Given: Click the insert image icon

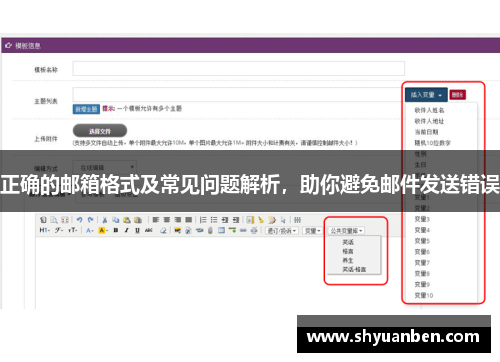Looking at the screenshot, I should [x=178, y=230].
